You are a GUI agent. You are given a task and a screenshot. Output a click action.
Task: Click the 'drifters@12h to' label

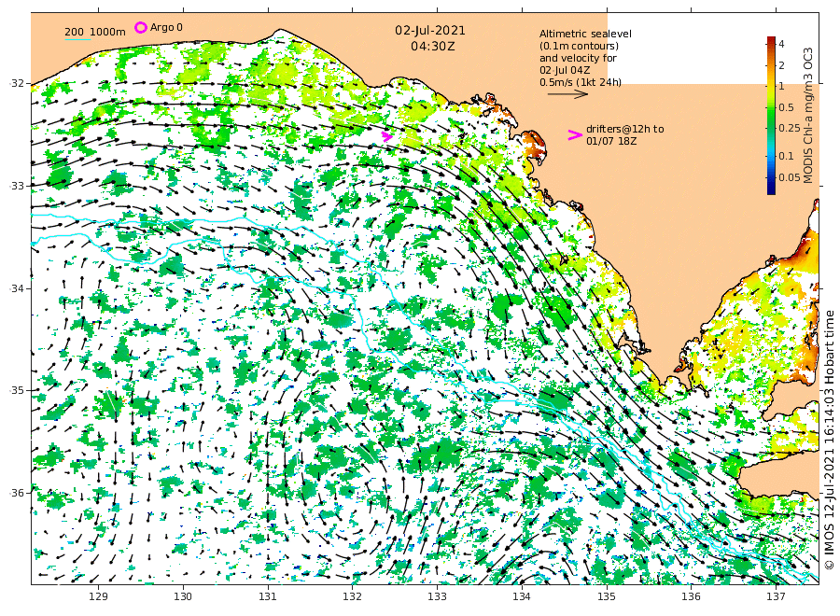pos(624,129)
